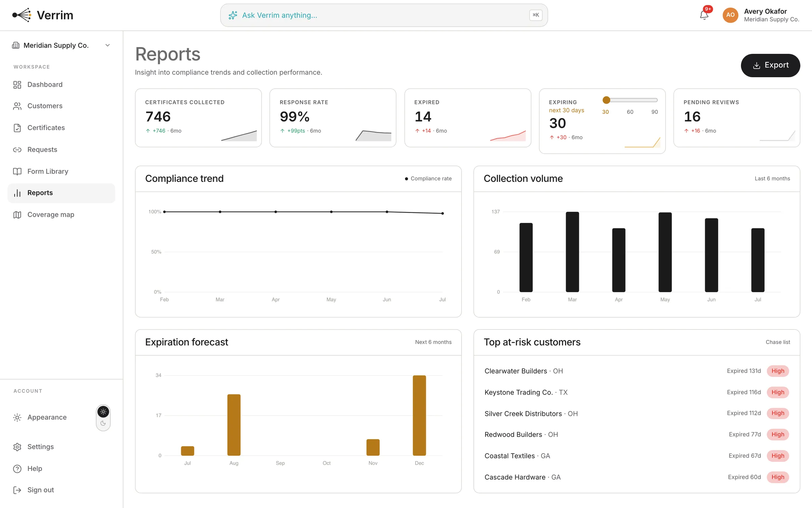Viewport: 812px width, 508px height.
Task: Switch to dark mode moon toggle
Action: 103,423
